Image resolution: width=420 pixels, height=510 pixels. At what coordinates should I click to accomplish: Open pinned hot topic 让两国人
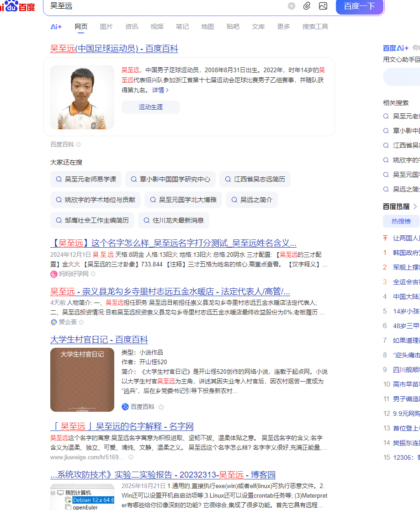coord(406,239)
